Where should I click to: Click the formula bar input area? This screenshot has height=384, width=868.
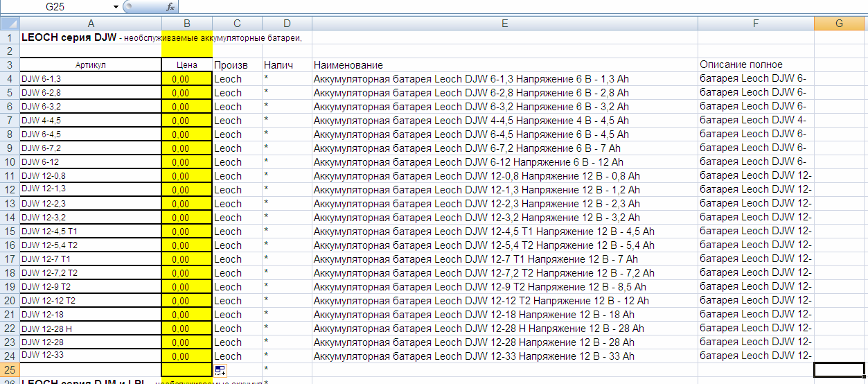523,6
